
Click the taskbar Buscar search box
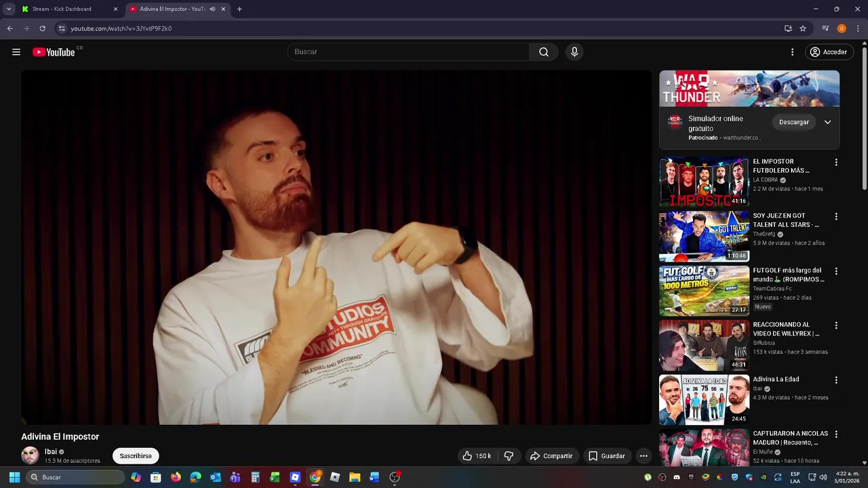point(76,477)
